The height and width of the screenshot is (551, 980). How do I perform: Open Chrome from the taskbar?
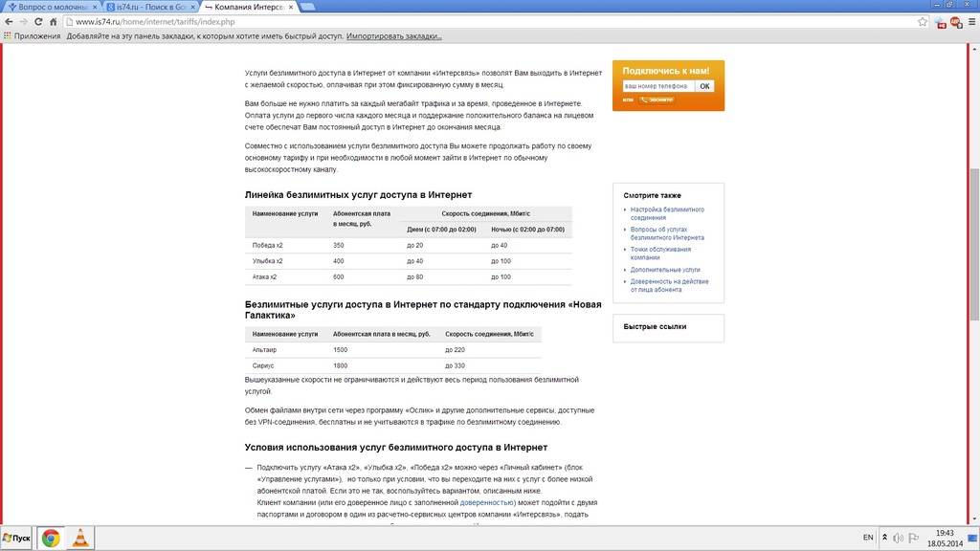click(51, 538)
